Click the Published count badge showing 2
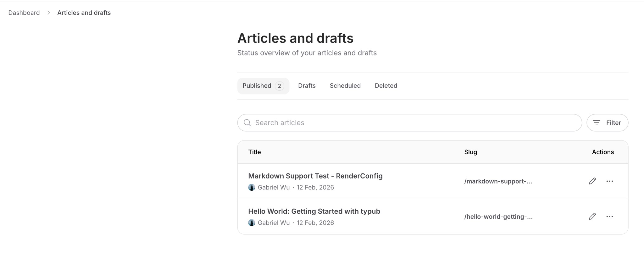This screenshot has height=255, width=644. point(279,86)
